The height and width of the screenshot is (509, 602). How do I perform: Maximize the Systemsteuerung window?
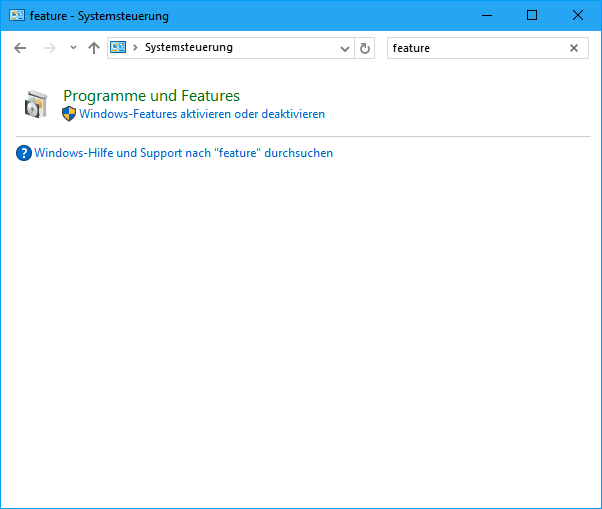[x=532, y=16]
